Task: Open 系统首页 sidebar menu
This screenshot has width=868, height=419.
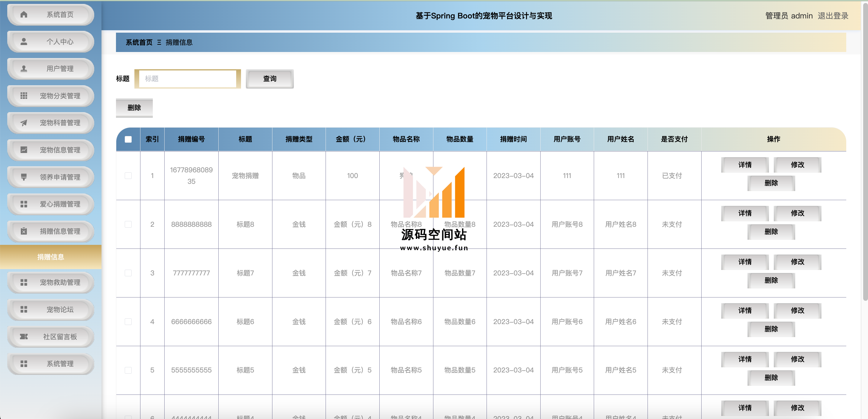Action: point(50,15)
